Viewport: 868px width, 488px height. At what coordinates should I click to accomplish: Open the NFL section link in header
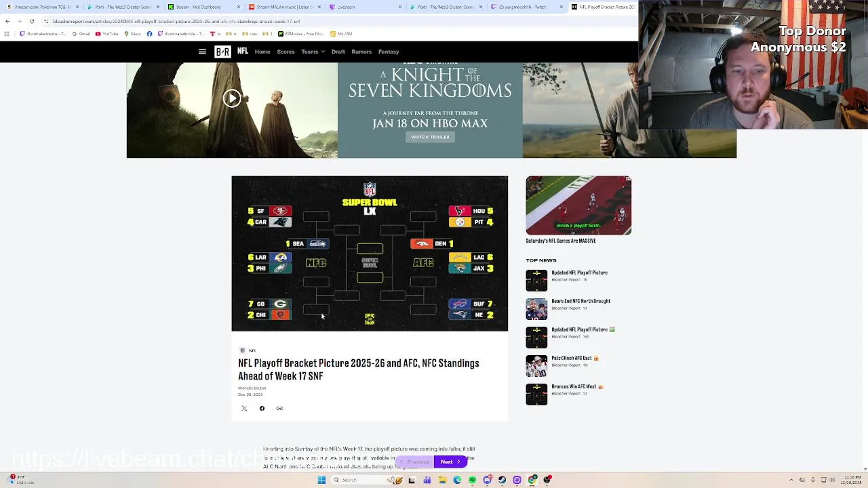click(242, 52)
